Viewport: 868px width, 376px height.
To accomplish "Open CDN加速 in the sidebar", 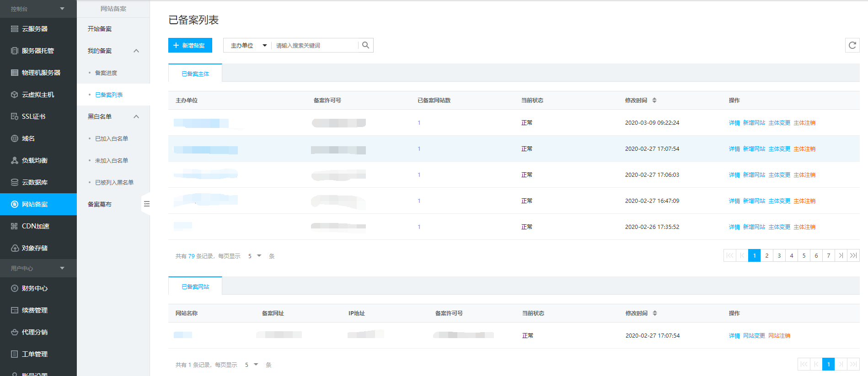I will (35, 226).
